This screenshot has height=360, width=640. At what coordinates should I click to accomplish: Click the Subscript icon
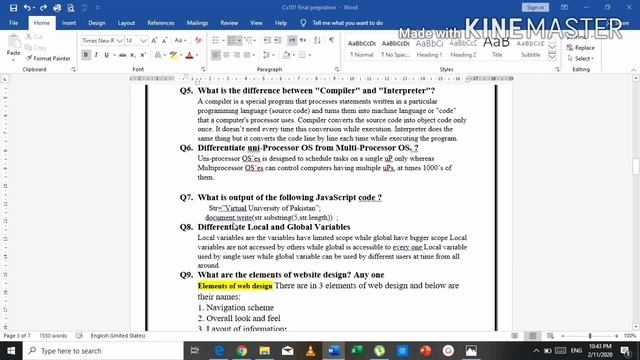[x=133, y=55]
